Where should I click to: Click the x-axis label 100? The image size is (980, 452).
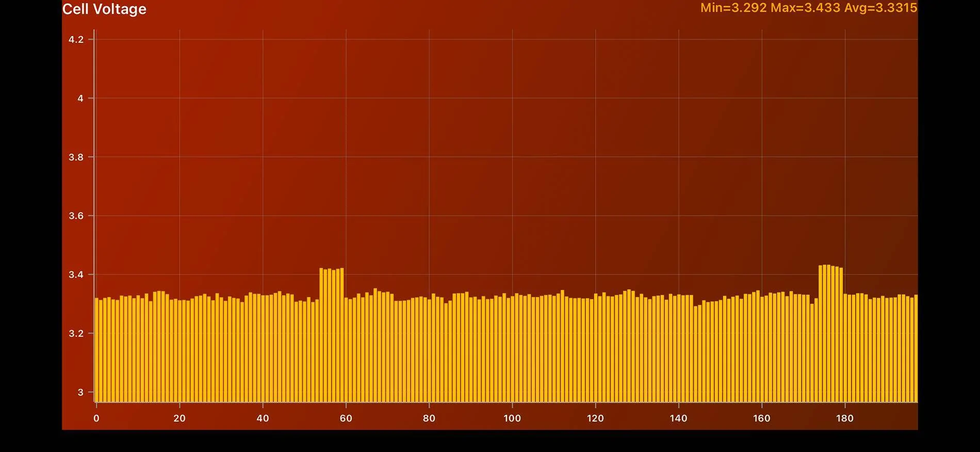(x=512, y=418)
